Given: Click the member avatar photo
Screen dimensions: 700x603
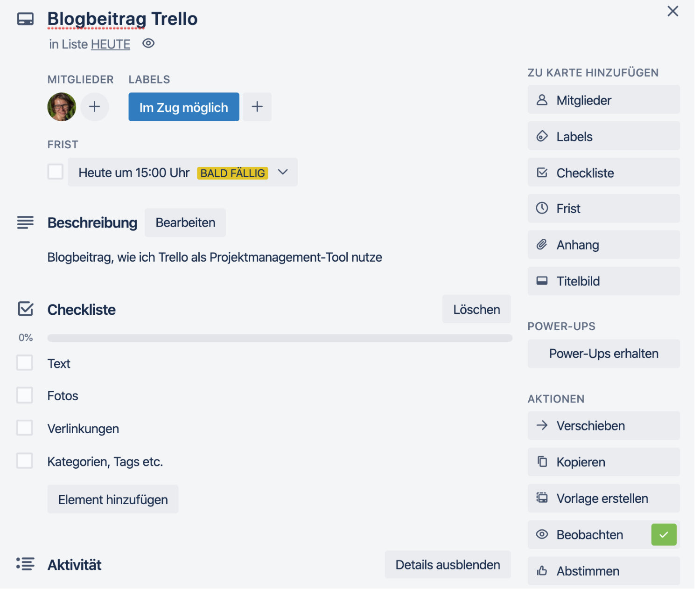Looking at the screenshot, I should point(62,107).
